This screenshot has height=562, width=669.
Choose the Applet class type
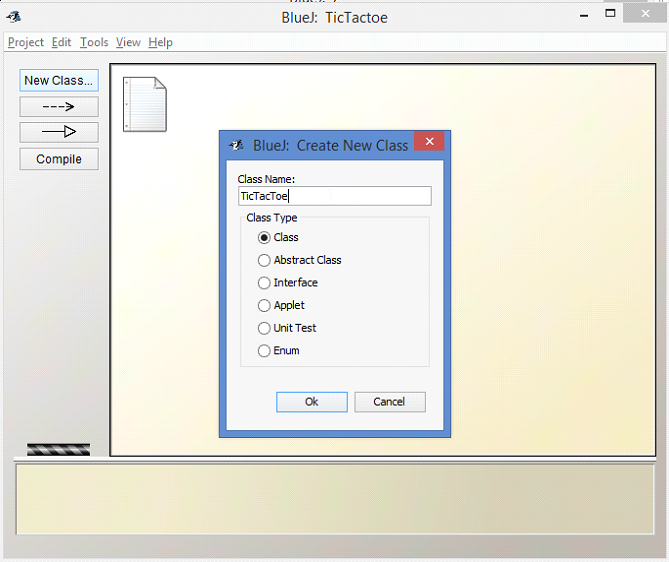264,305
